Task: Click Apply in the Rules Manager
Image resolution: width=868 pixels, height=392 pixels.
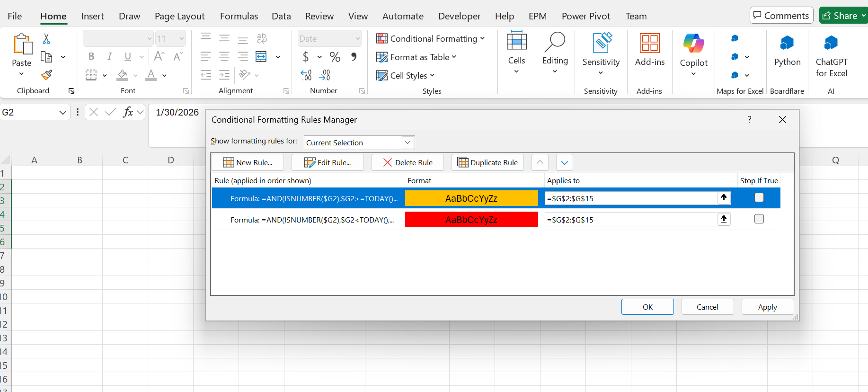Action: [x=767, y=307]
